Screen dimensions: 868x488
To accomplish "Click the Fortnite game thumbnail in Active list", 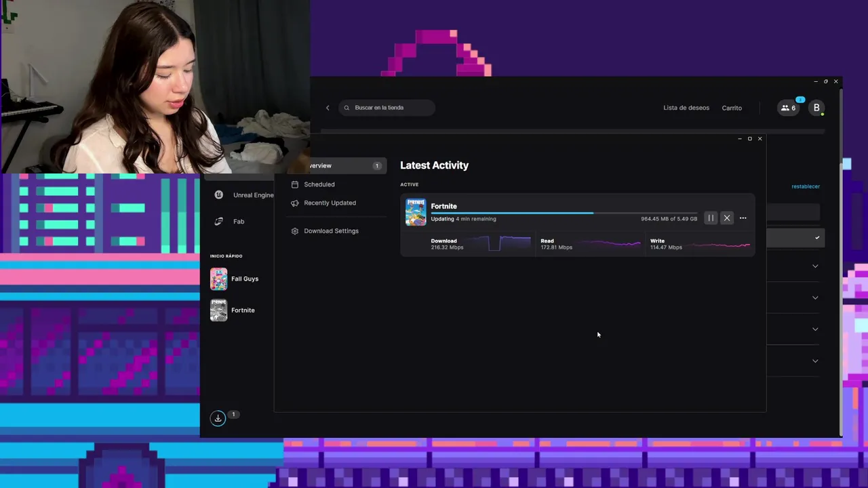I will pyautogui.click(x=416, y=212).
